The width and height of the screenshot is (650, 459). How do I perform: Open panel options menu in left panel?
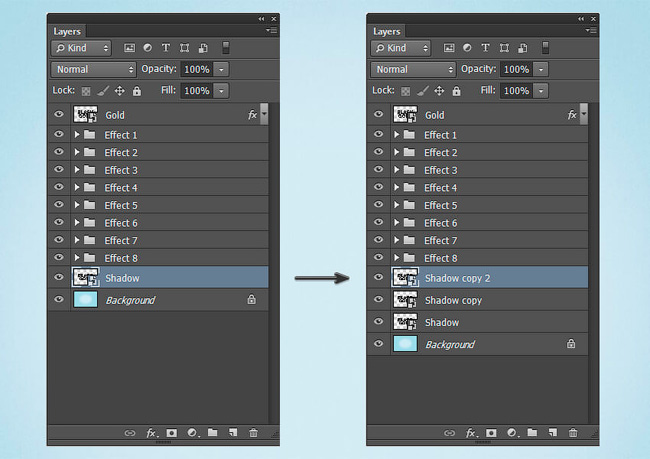[272, 30]
